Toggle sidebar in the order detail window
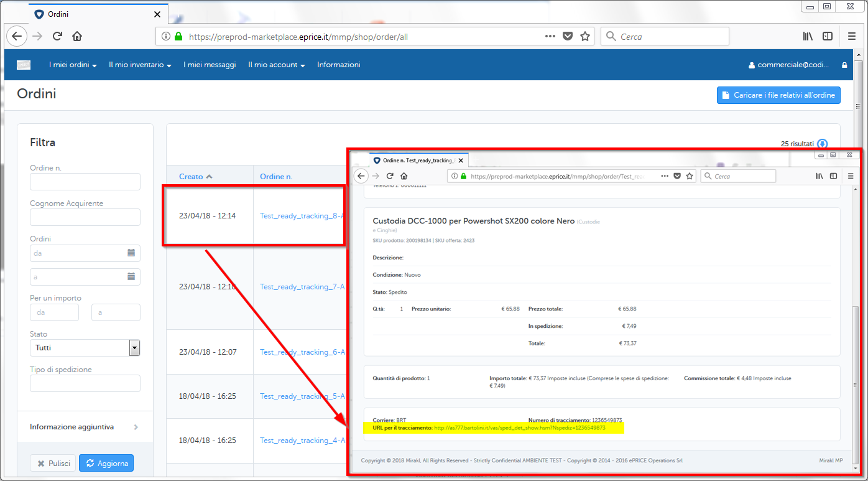 pos(834,176)
